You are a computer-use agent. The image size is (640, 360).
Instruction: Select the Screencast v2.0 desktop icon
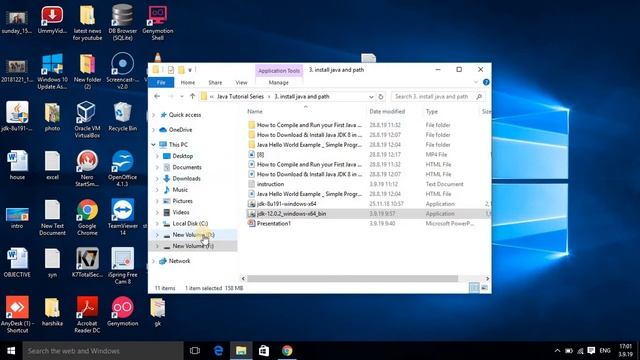tap(122, 71)
